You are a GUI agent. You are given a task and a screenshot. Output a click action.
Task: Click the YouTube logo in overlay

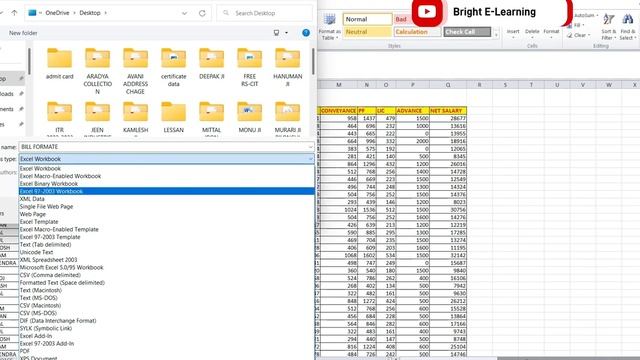pyautogui.click(x=427, y=11)
